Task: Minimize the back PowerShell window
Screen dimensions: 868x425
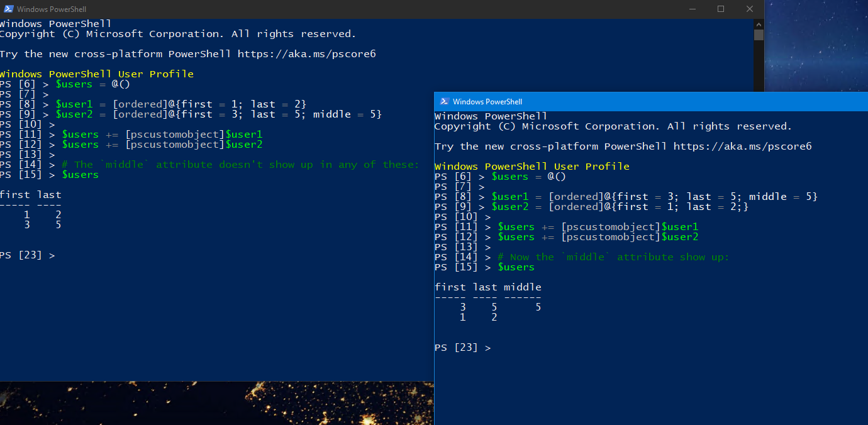Action: (692, 9)
